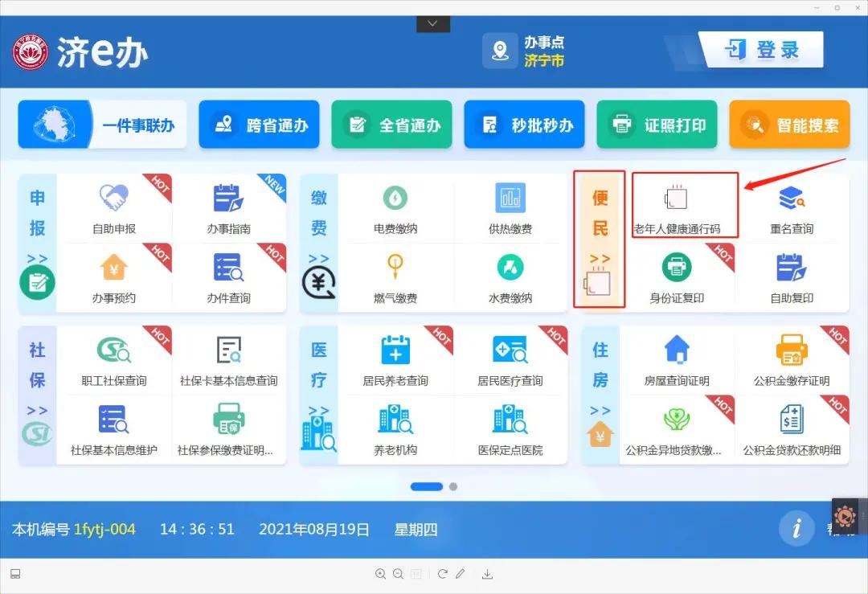This screenshot has height=594, width=868.
Task: Open the 跨省通办 tab
Action: (259, 125)
